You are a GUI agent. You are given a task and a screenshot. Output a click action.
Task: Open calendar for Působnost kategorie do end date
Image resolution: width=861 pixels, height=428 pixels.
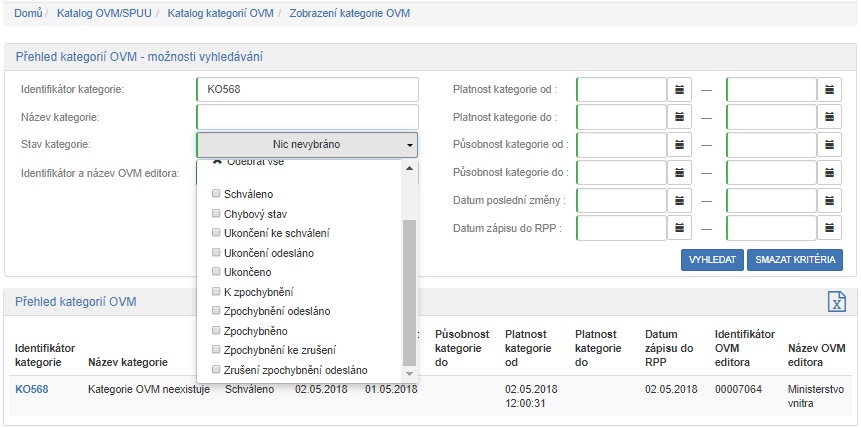point(830,174)
